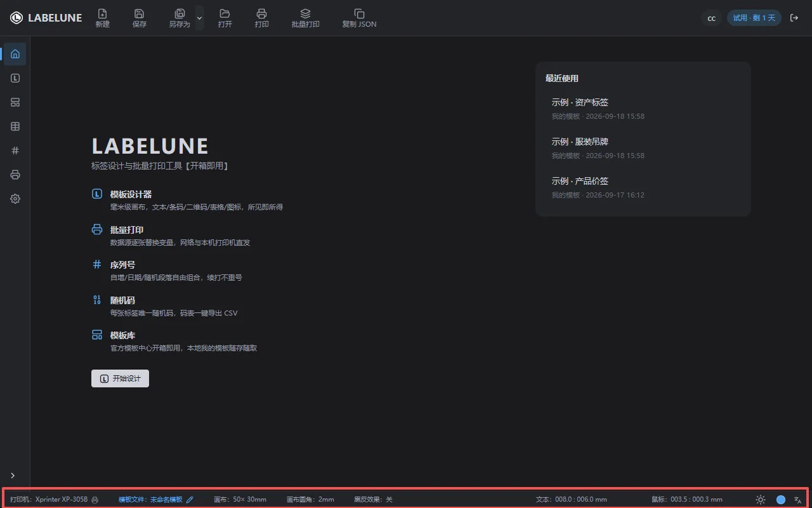
Task: Open the settings gear sidebar icon
Action: [x=15, y=199]
